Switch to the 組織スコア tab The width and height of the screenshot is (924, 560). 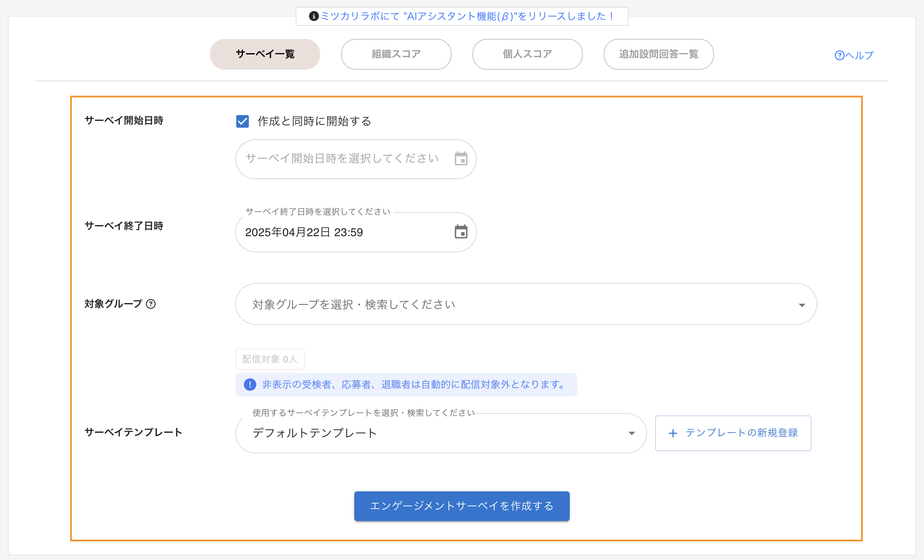coord(396,54)
